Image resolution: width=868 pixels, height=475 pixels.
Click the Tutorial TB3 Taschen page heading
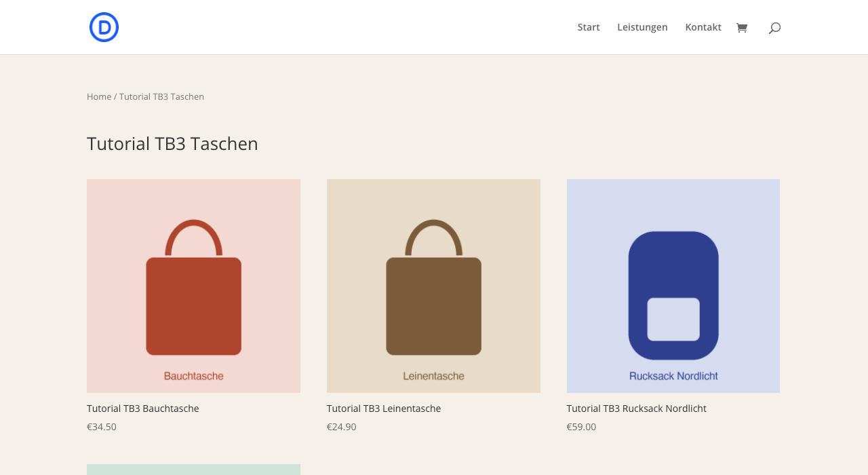[172, 144]
